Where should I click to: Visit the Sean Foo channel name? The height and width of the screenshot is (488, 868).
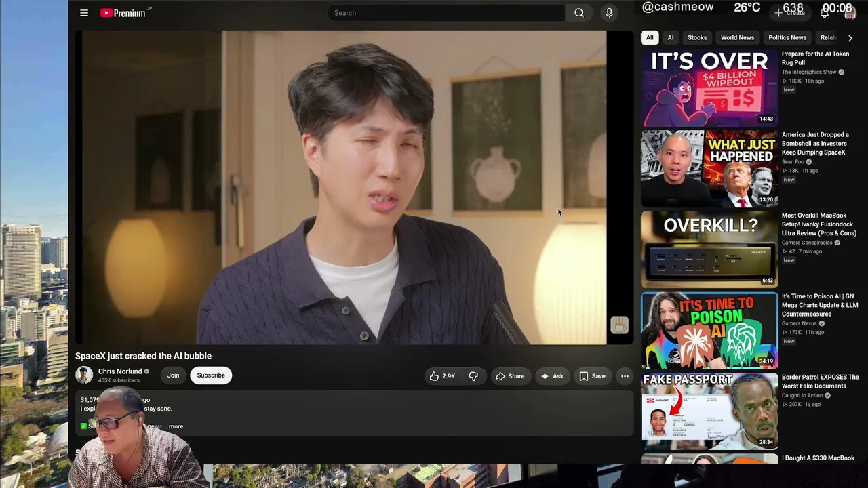pos(793,162)
